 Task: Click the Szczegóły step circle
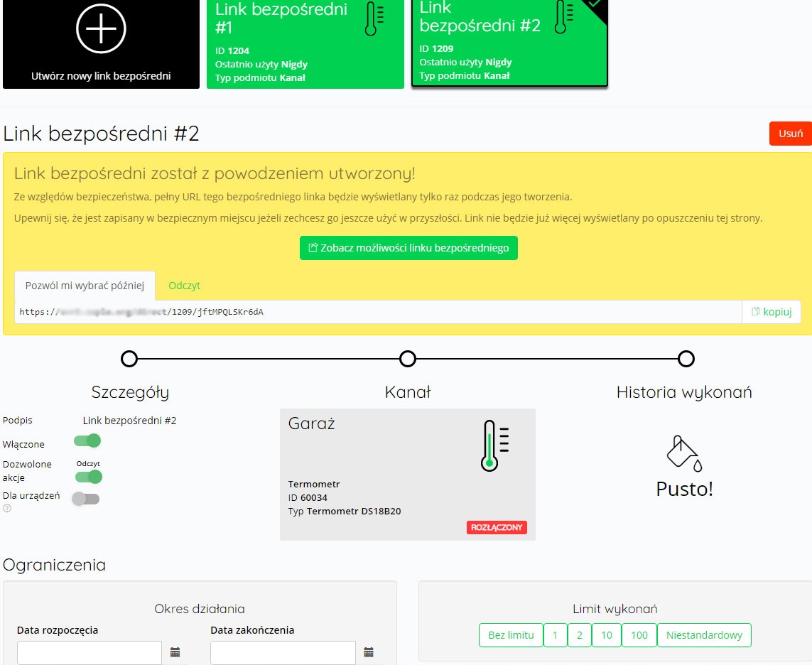[x=129, y=358]
